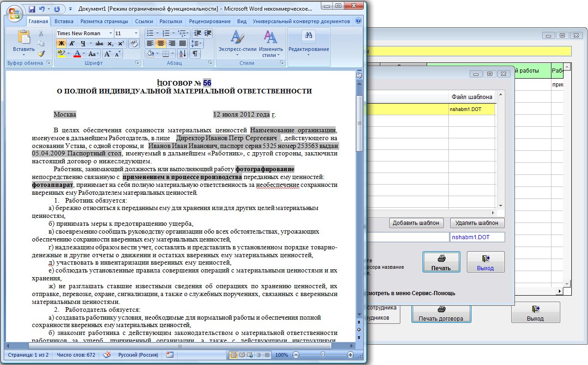Click the Sort A-Z icon
Screen dimensions: 588x365
tap(182, 54)
